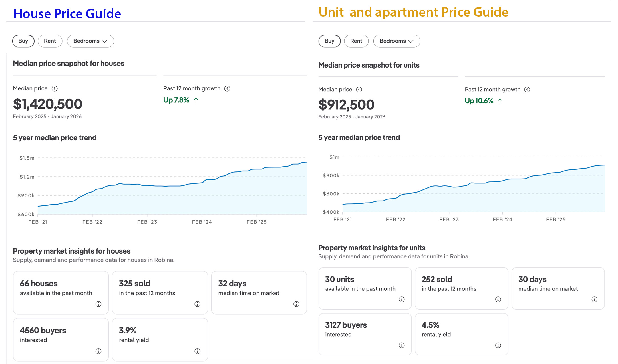The image size is (618, 364).
Task: Click 32 days median time card
Action: click(259, 292)
